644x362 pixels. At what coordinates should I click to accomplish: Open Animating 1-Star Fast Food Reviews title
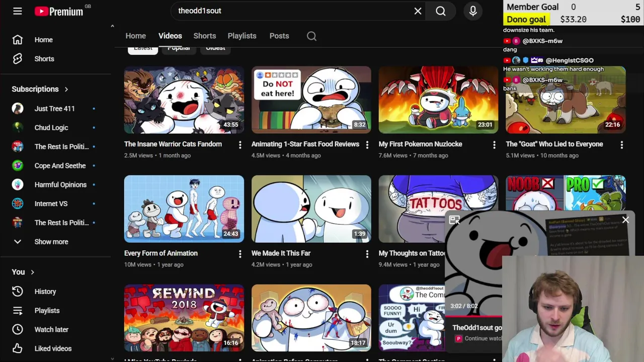click(305, 144)
